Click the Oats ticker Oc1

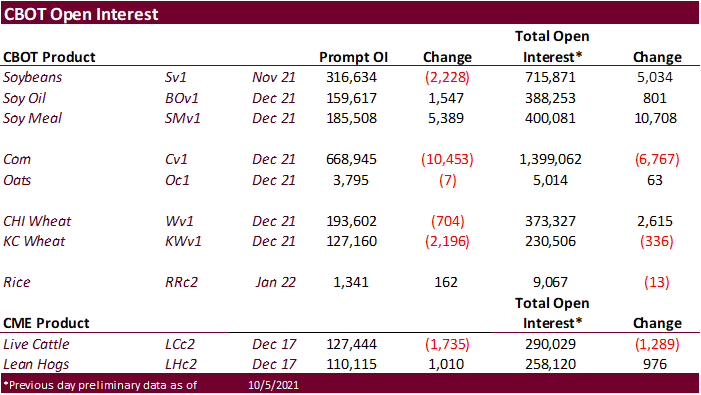pos(177,180)
